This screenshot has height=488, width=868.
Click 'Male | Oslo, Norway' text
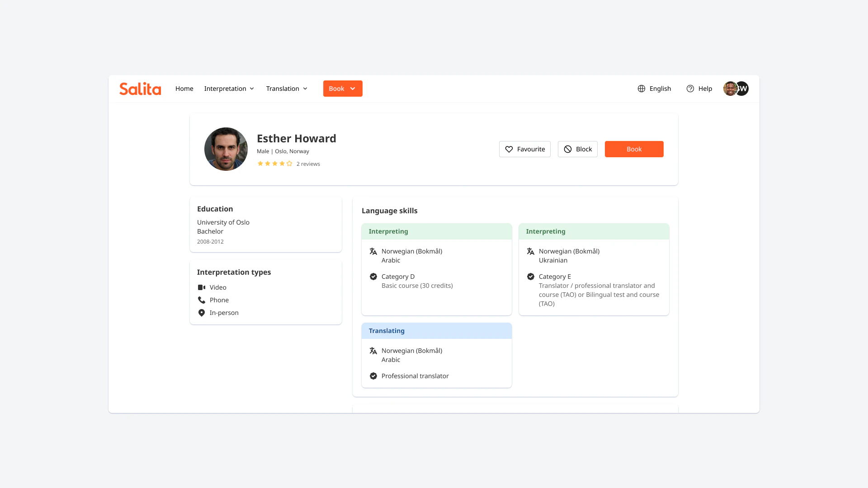click(x=283, y=151)
